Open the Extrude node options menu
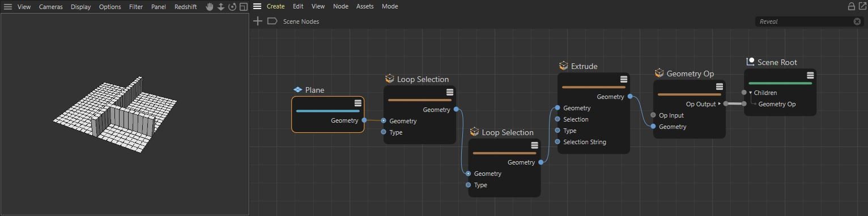868x216 pixels. pyautogui.click(x=624, y=79)
